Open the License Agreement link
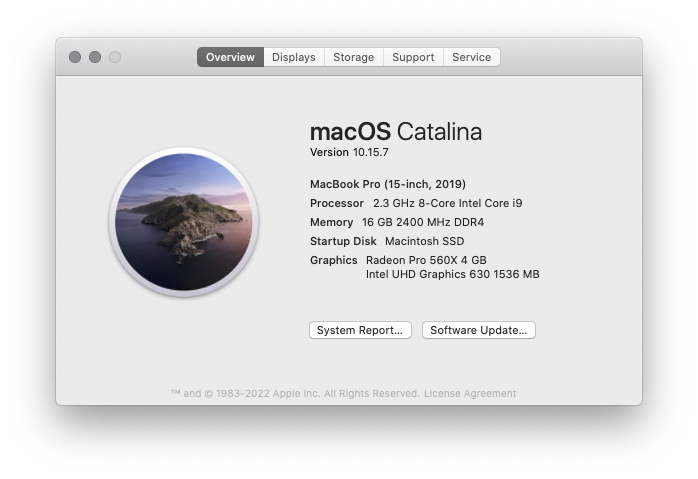Viewport: 698px width, 479px height. pos(470,394)
